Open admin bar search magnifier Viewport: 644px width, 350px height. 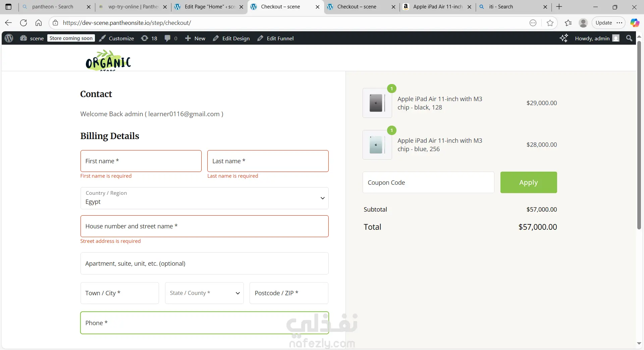tap(629, 38)
